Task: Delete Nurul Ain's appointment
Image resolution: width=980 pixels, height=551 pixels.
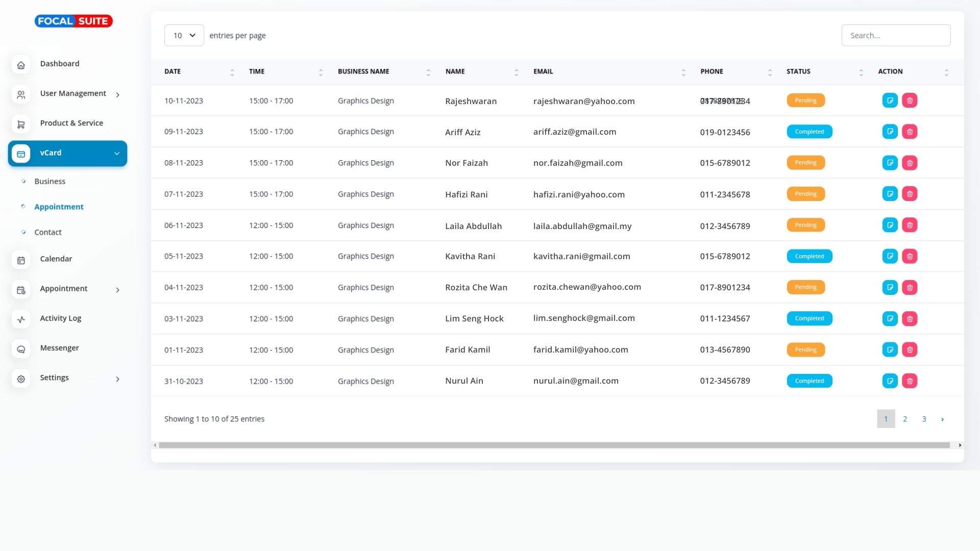Action: point(910,381)
